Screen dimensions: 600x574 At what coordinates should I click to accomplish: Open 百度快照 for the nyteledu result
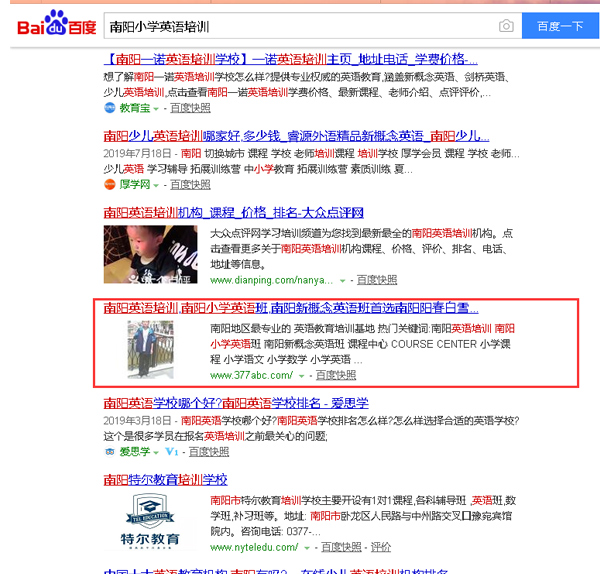tap(341, 547)
